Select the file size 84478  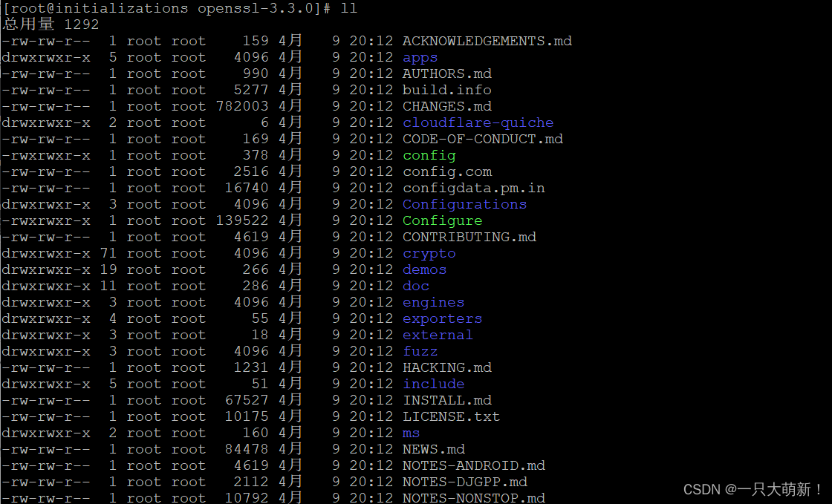click(x=247, y=450)
